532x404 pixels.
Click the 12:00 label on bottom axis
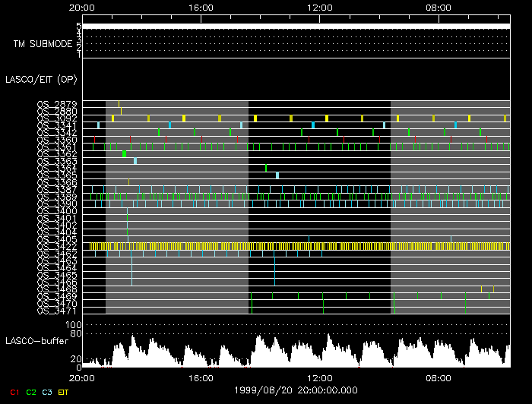pyautogui.click(x=319, y=376)
